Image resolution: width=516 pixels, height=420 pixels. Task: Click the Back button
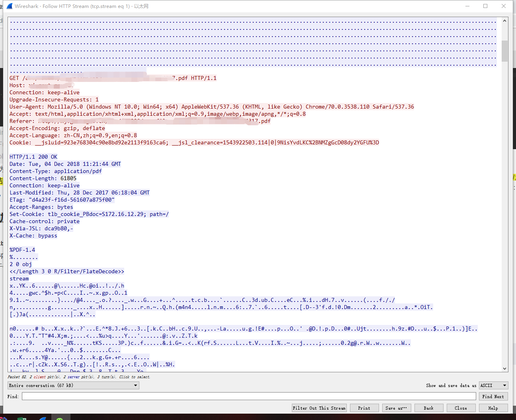coord(429,408)
